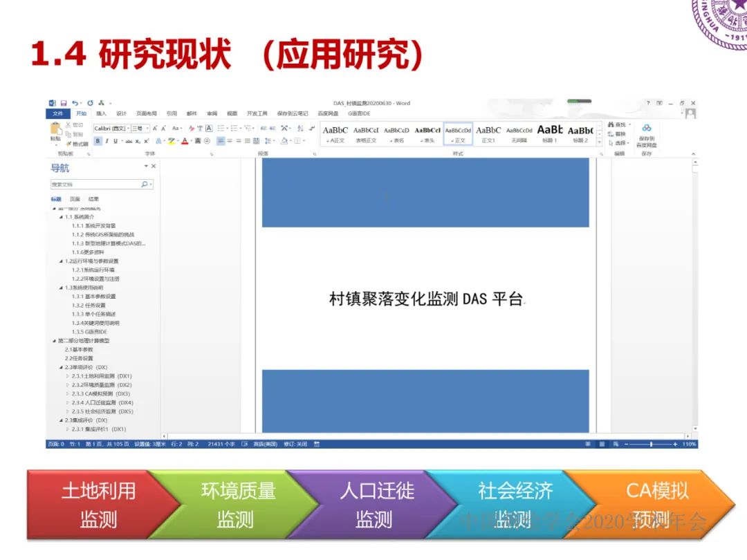Viewport: 747px width, 560px height.
Task: Open the text highlight color tool
Action: (172, 142)
